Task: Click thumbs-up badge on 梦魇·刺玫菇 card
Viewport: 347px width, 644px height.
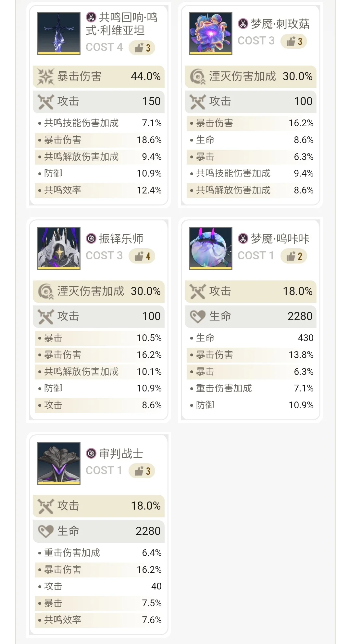Action: point(294,41)
